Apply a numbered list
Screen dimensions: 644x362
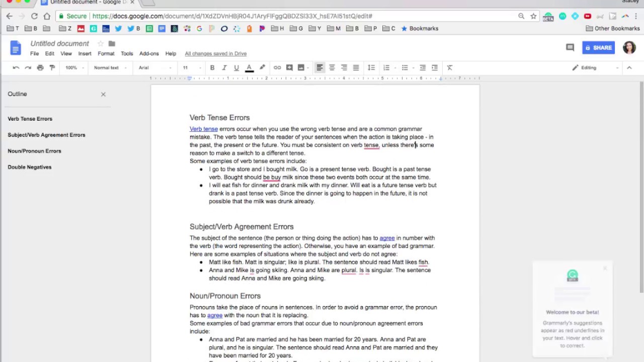[386, 68]
